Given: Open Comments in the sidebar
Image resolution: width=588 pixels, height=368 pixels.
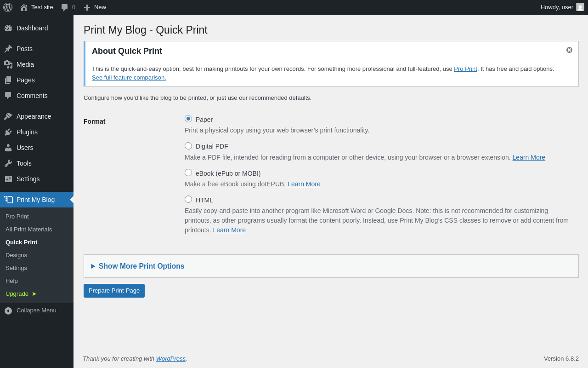Looking at the screenshot, I should pos(37,96).
